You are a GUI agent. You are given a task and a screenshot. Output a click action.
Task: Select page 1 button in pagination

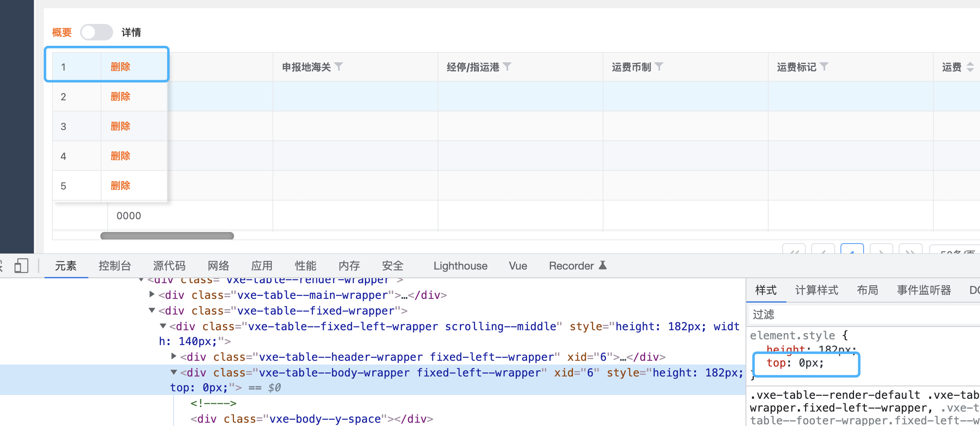852,252
